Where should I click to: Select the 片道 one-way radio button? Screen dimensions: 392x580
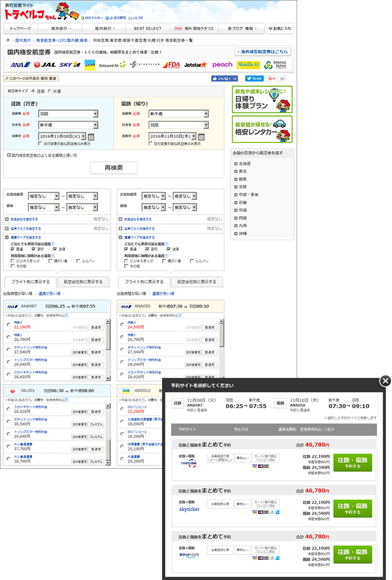(x=50, y=90)
